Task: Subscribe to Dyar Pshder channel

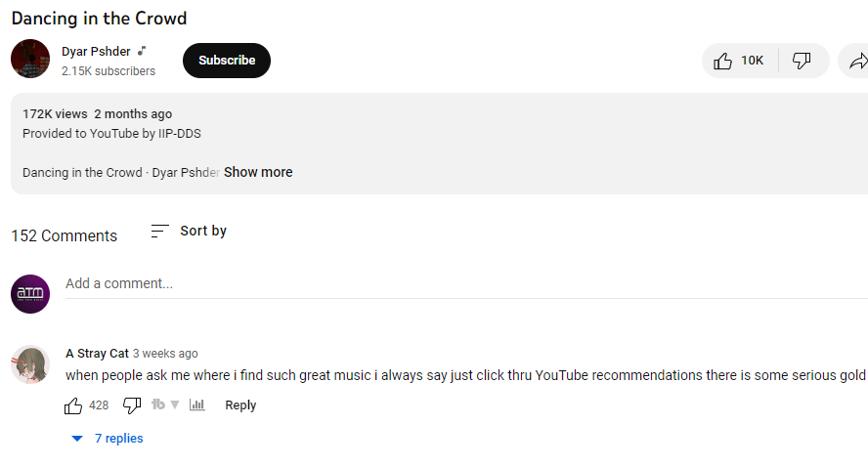Action: click(227, 61)
